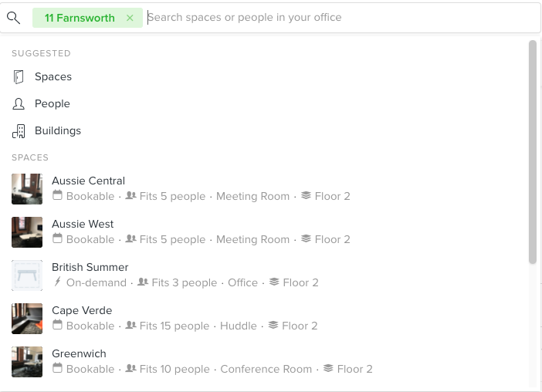This screenshot has width=542, height=392.
Task: Click the calendar Bookable icon for Cape Verde
Action: 57,325
